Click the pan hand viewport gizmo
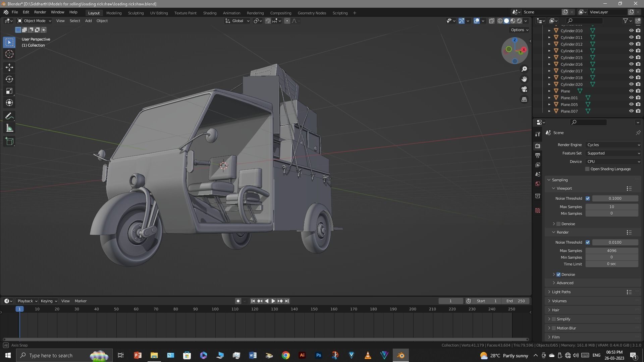The width and height of the screenshot is (644, 362). coord(524,79)
